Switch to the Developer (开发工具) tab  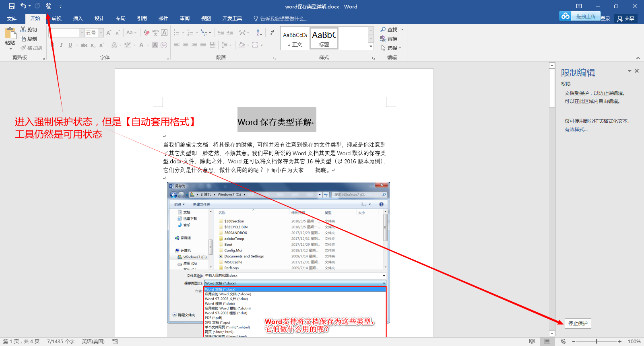point(232,19)
